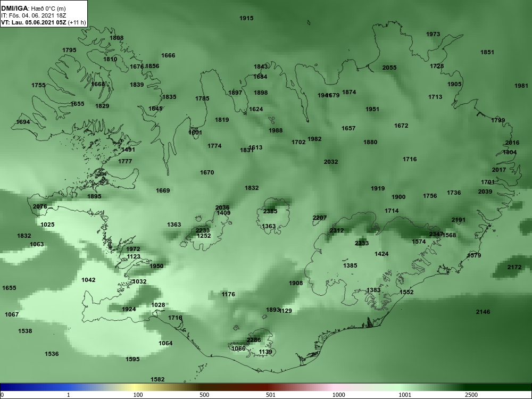Pick the 2286 label
This screenshot has width=532, height=399.
pos(254,340)
